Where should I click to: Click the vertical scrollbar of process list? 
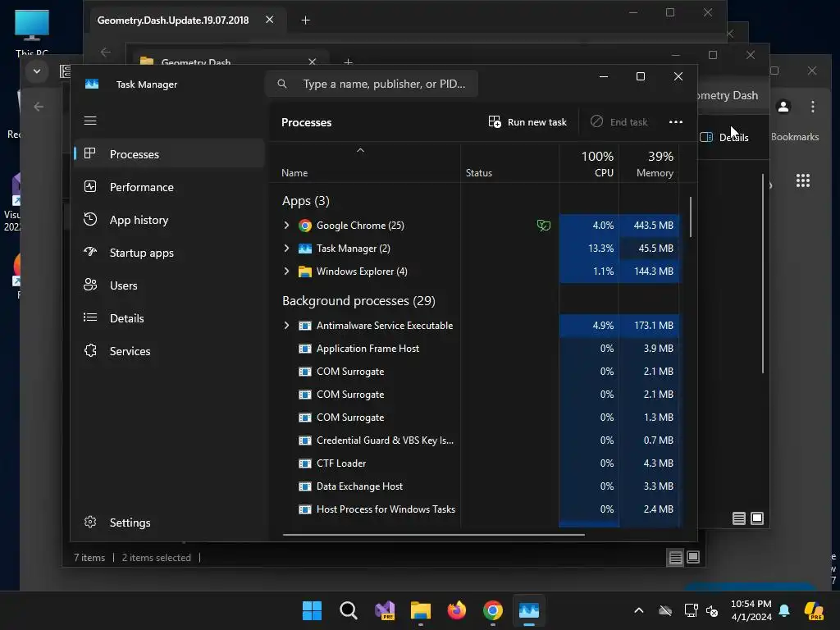tap(690, 217)
